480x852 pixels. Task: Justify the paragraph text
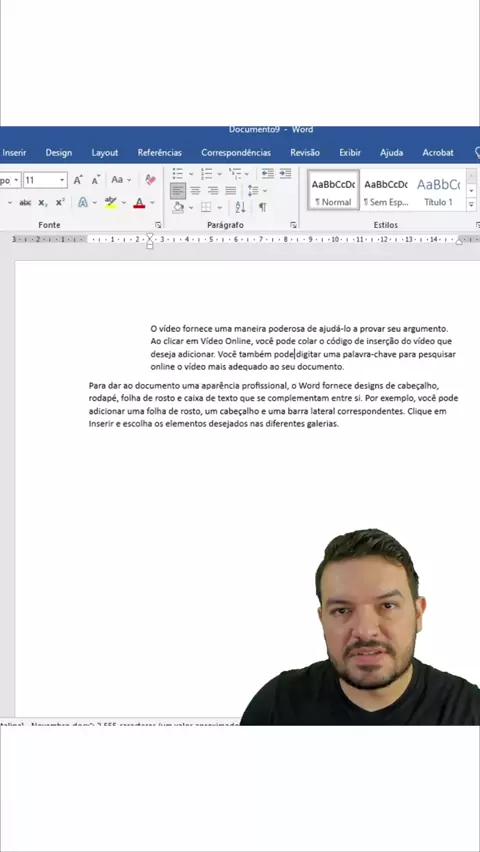click(x=230, y=191)
